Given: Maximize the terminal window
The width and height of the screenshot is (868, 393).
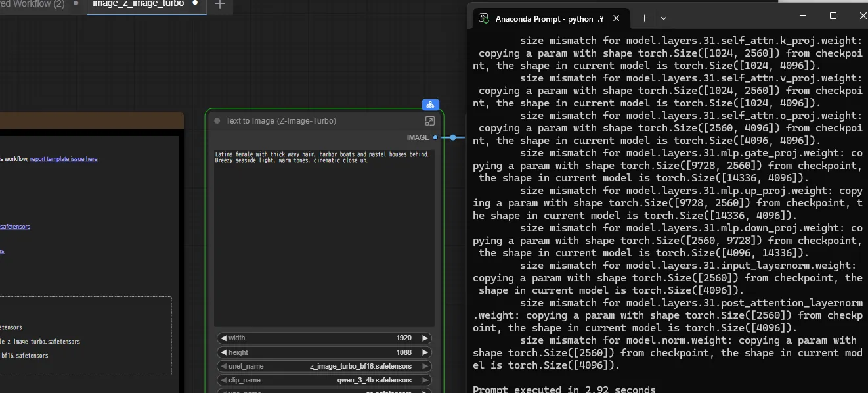Looking at the screenshot, I should [x=833, y=16].
